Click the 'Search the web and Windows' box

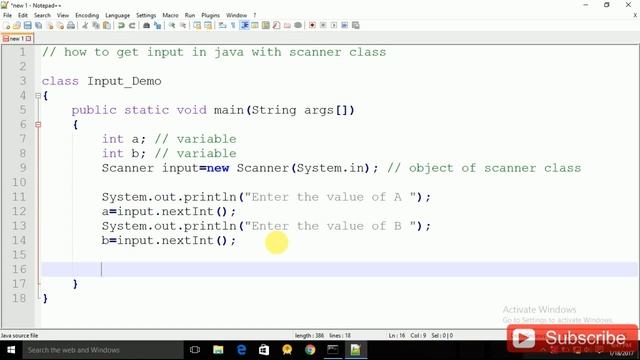click(103, 350)
